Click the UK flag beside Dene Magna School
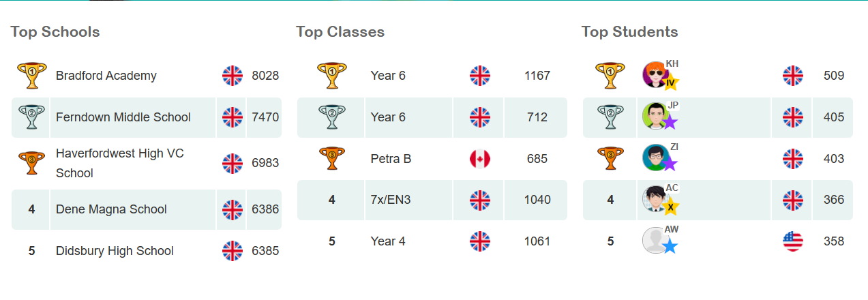The width and height of the screenshot is (868, 300). pyautogui.click(x=233, y=209)
